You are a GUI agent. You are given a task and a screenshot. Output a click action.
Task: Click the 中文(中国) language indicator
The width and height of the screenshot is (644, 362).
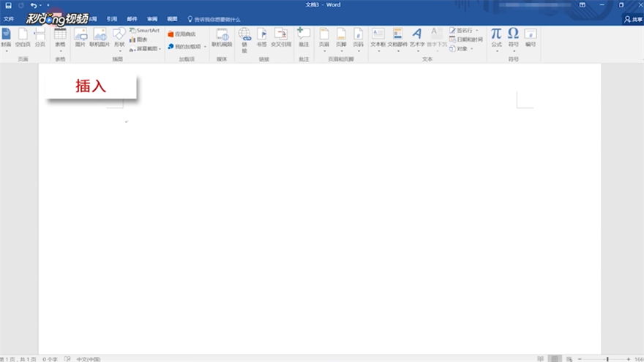(x=89, y=359)
